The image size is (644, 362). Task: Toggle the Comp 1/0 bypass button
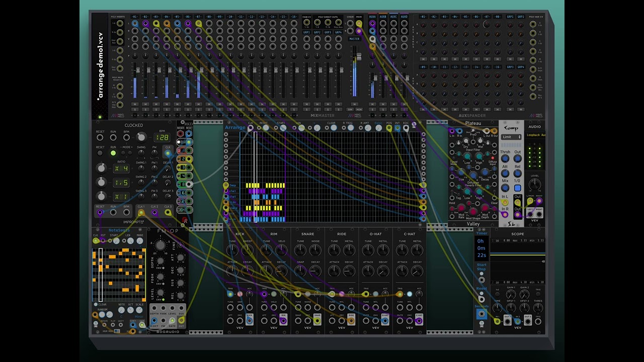(x=517, y=188)
